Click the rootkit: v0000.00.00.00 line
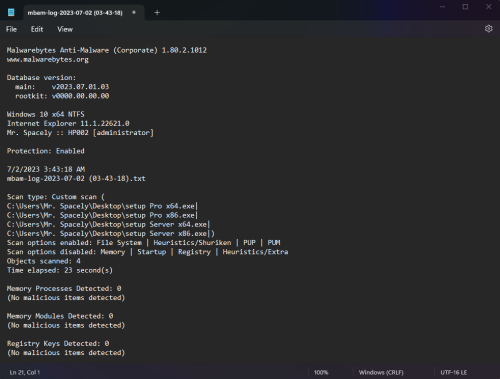The image size is (500, 379). point(62,96)
